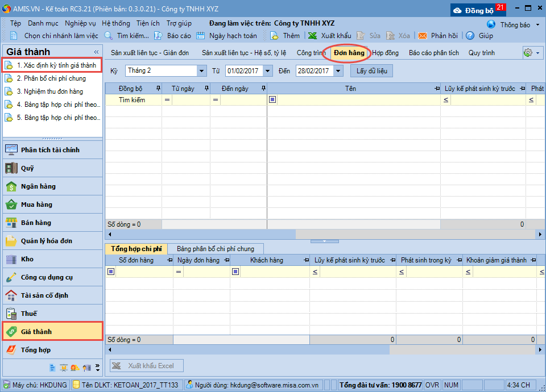Collapse the Giá thành side panel
Screen dimensions: 546x392
coord(96,52)
